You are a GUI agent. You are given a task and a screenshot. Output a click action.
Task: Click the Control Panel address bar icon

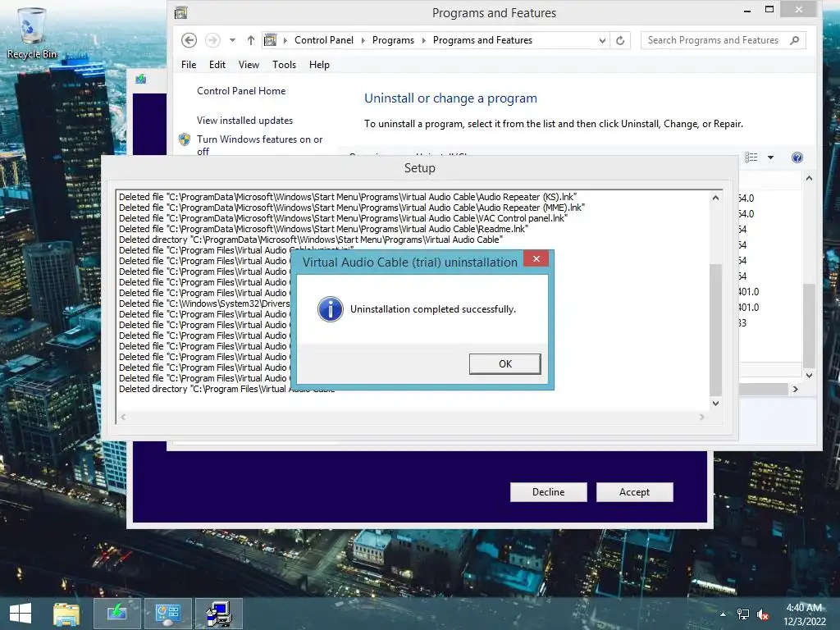click(x=271, y=40)
